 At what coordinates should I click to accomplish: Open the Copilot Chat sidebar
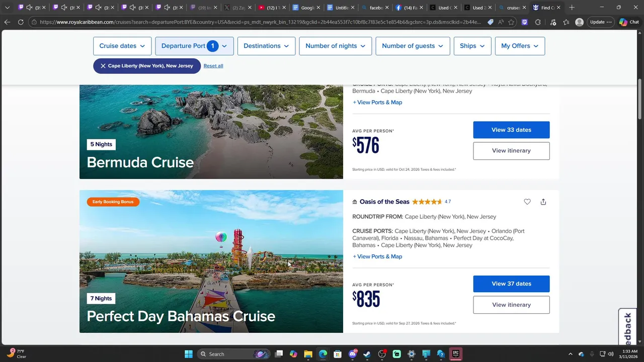(x=629, y=22)
